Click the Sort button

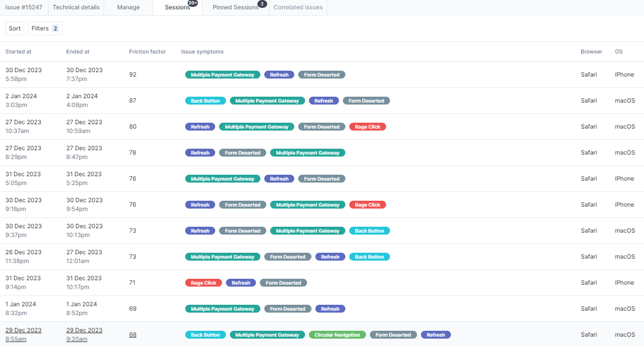click(x=15, y=28)
